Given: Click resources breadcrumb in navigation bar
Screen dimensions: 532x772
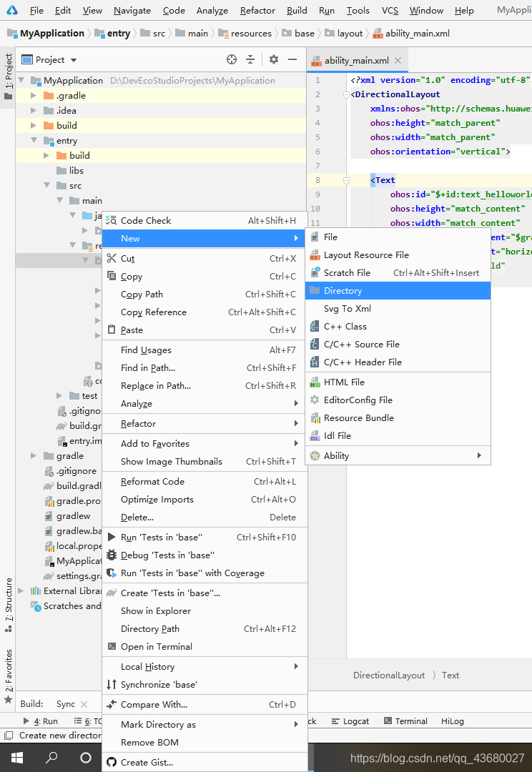Looking at the screenshot, I should pos(245,34).
